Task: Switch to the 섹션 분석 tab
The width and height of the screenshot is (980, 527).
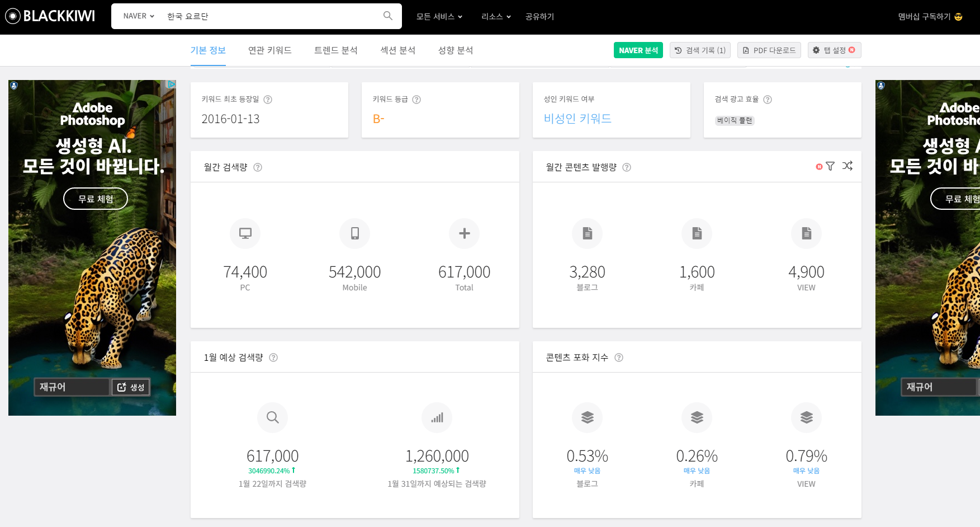Action: click(x=398, y=50)
